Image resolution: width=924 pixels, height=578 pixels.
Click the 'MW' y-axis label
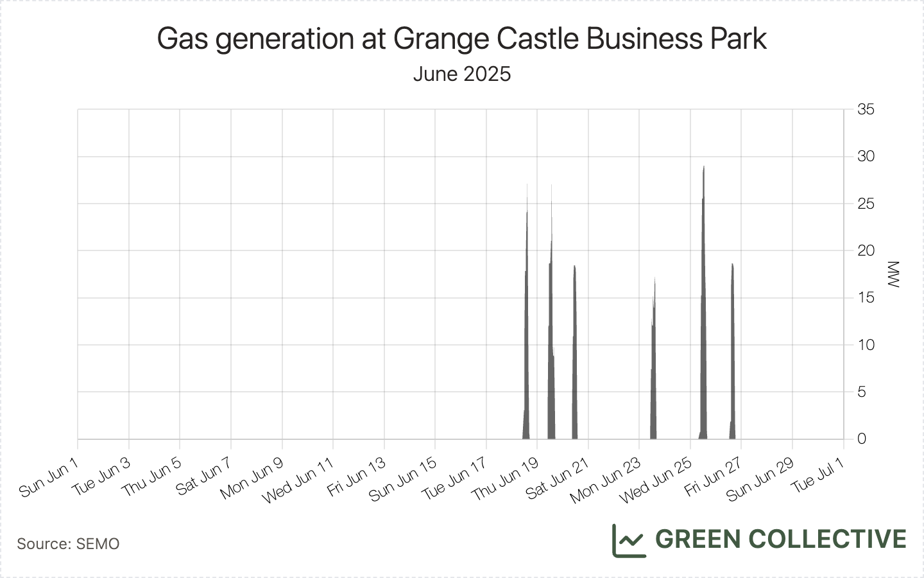click(x=893, y=274)
